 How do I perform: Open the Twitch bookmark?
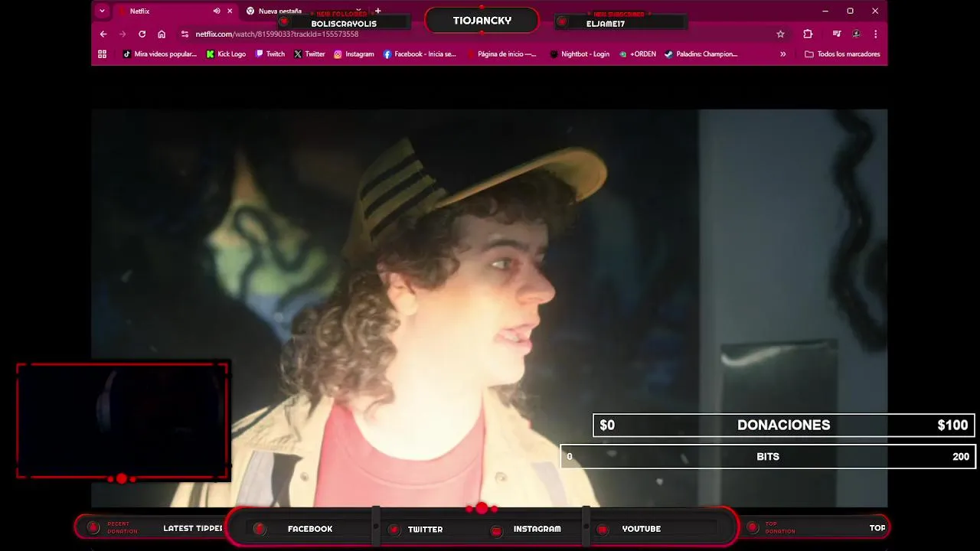(x=270, y=54)
